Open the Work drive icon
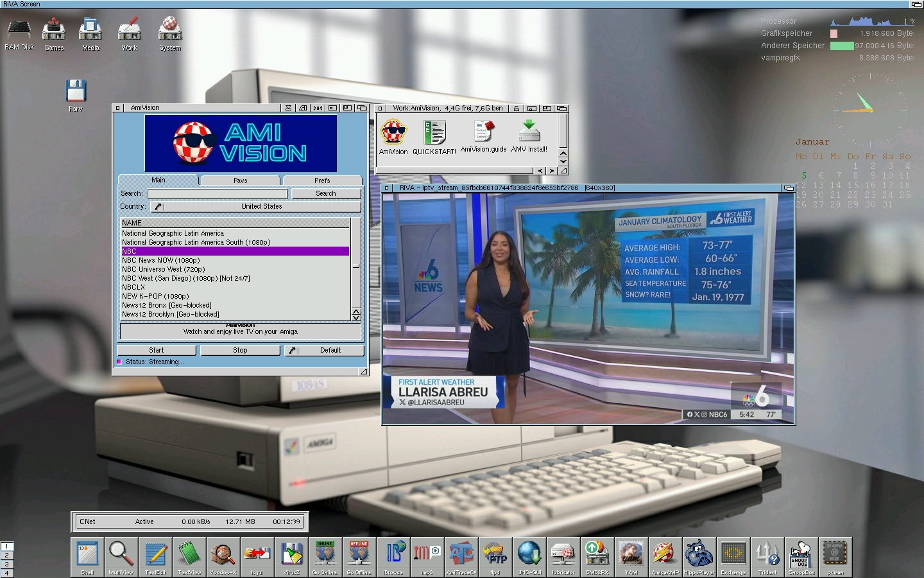 tap(130, 33)
